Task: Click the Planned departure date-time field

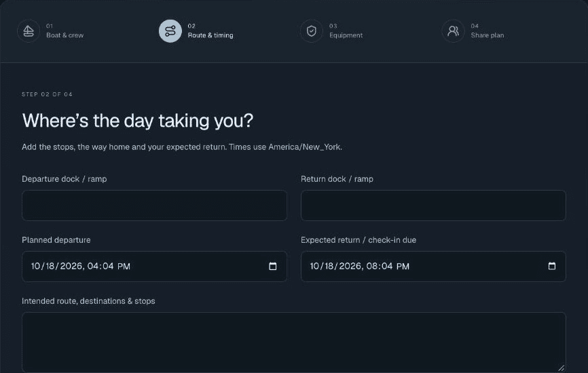Action: tap(155, 267)
